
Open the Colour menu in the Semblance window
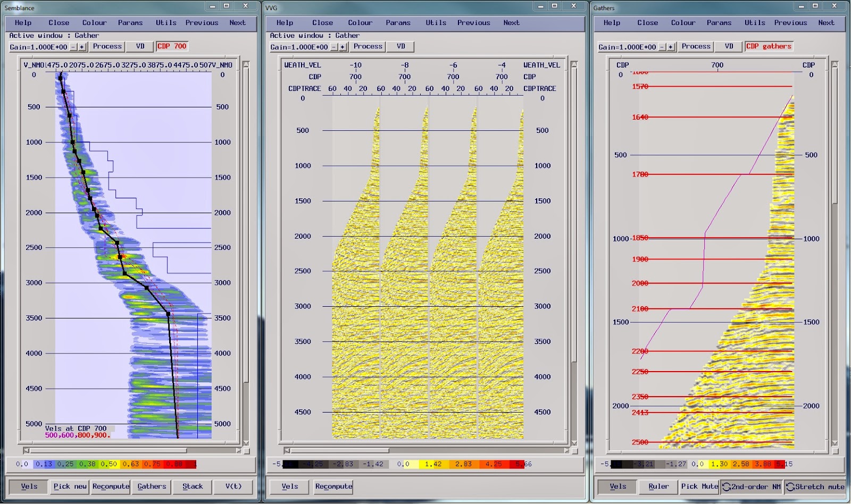94,22
